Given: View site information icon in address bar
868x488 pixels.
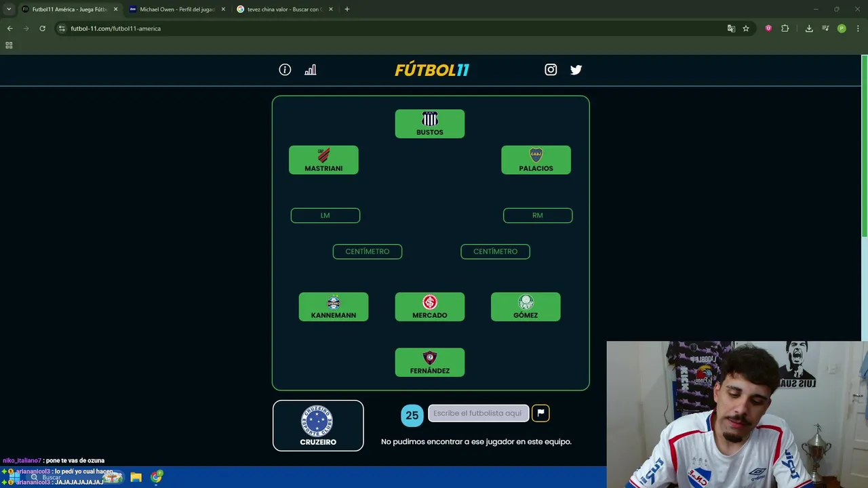Looking at the screenshot, I should click(x=62, y=28).
